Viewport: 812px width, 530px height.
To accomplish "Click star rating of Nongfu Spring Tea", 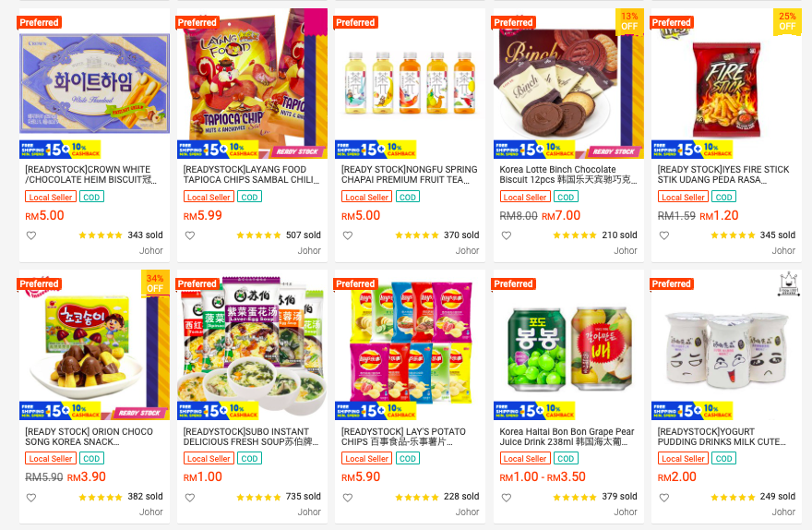I will (x=416, y=235).
